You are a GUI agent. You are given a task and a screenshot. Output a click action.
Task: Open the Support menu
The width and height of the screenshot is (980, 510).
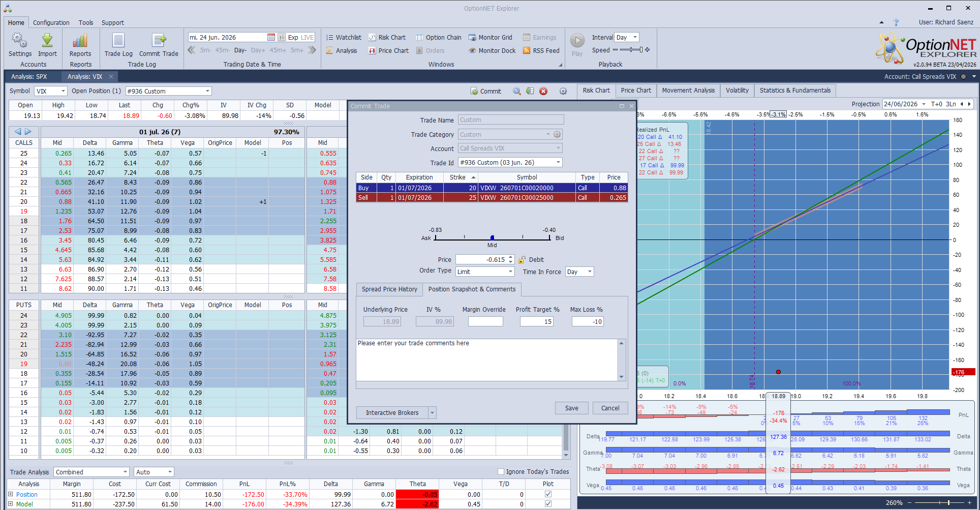tap(112, 22)
